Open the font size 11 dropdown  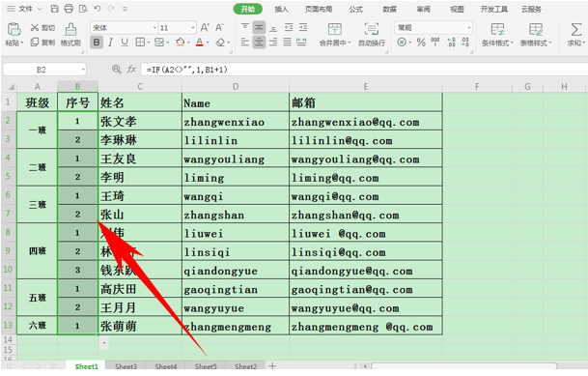pos(193,28)
